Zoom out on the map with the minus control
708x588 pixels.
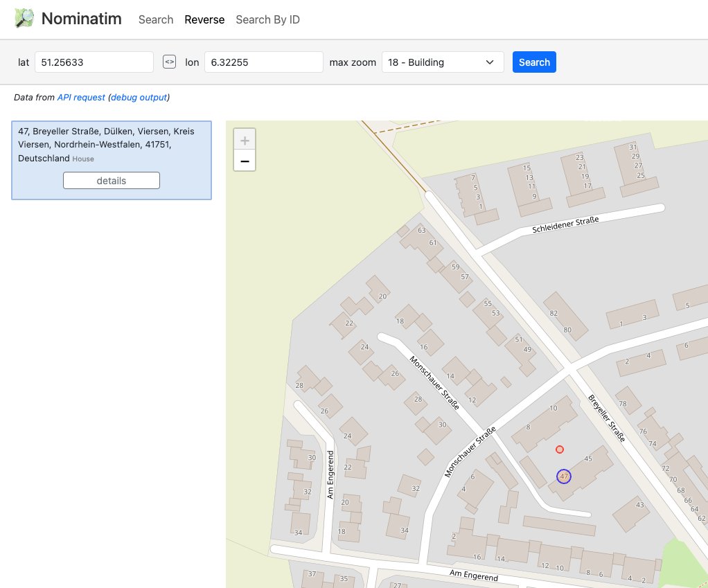point(244,160)
